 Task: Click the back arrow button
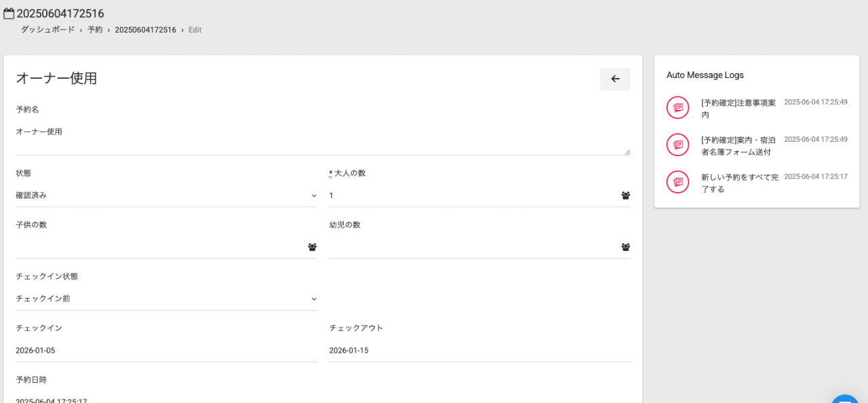(x=615, y=79)
